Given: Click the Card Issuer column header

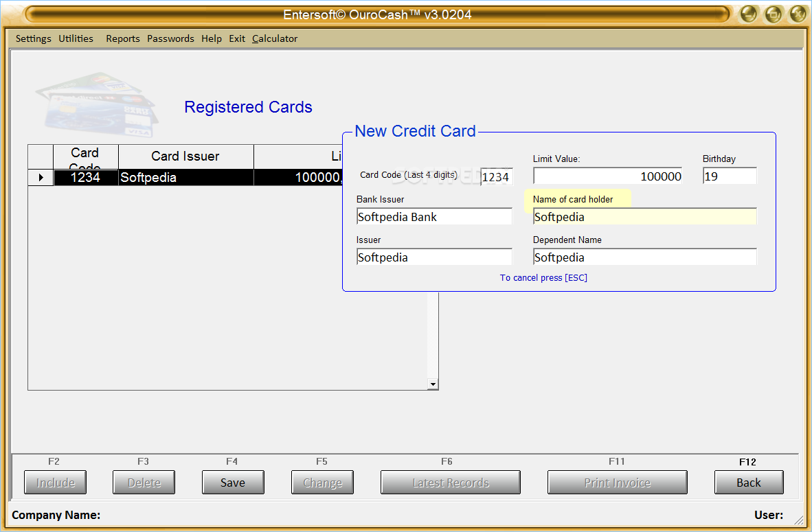Looking at the screenshot, I should pos(186,157).
